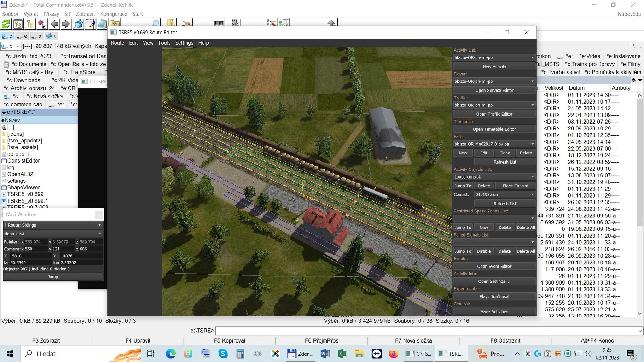Screen dimensions: 644x362
Task: Click the c:\TSRE> command line field
Action: [428, 331]
